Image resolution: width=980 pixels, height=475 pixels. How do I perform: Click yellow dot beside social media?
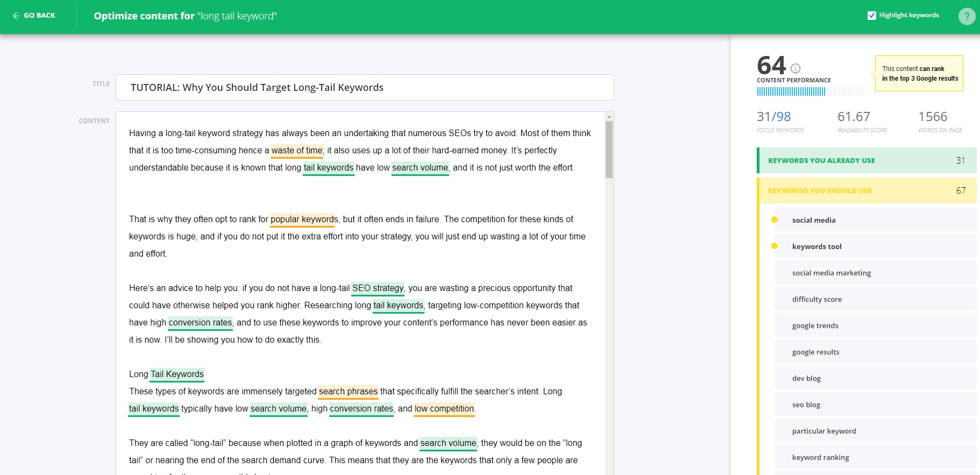pyautogui.click(x=775, y=219)
